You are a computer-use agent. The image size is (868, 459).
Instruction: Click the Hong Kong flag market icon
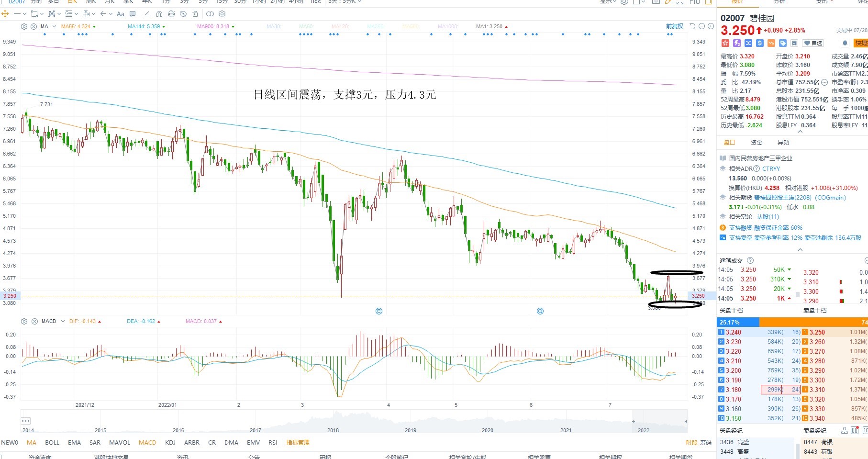pyautogui.click(x=725, y=43)
